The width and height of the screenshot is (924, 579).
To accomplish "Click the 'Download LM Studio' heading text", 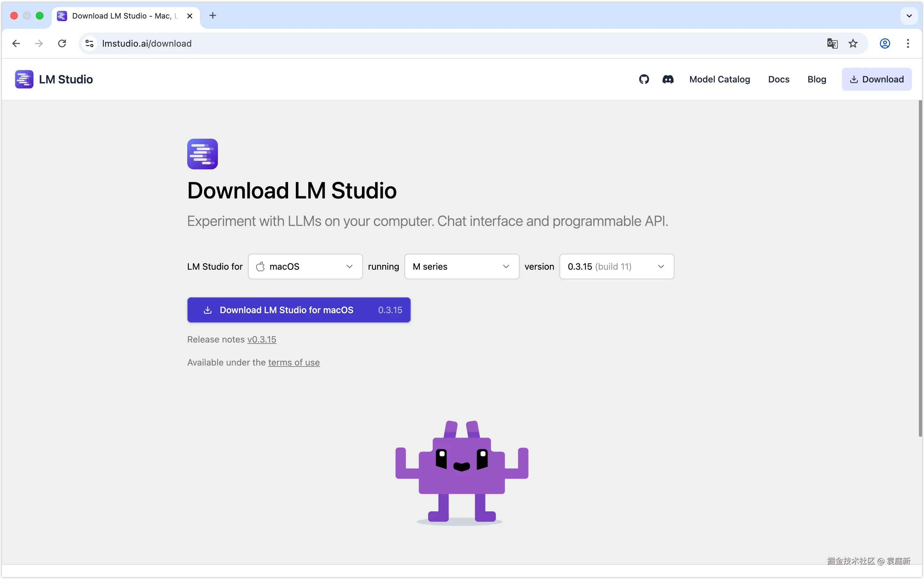I will point(292,190).
